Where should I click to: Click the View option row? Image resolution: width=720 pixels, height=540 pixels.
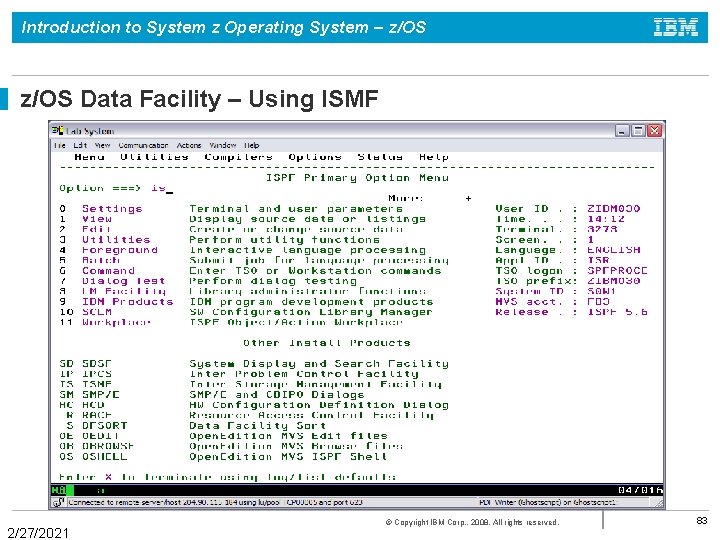tap(242, 219)
